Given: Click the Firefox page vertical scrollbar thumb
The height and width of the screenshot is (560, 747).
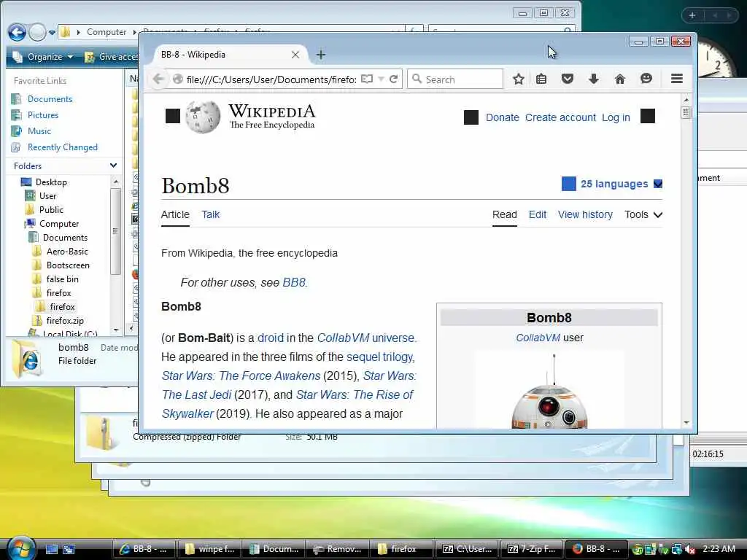Looking at the screenshot, I should tap(686, 113).
